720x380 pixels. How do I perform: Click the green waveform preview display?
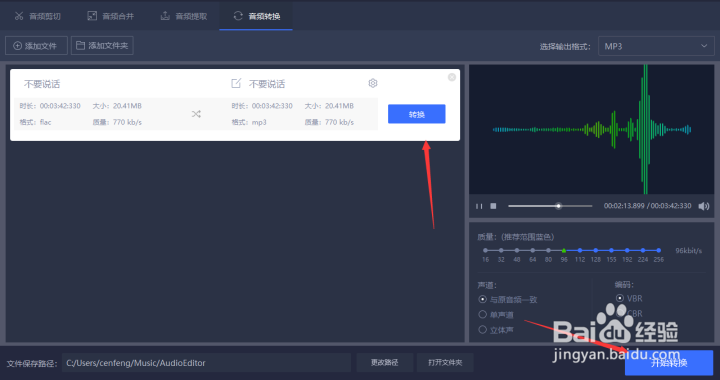[x=591, y=129]
